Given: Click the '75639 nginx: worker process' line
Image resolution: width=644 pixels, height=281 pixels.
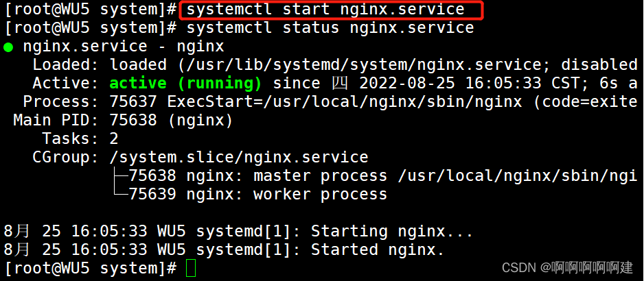Looking at the screenshot, I should coord(258,194).
